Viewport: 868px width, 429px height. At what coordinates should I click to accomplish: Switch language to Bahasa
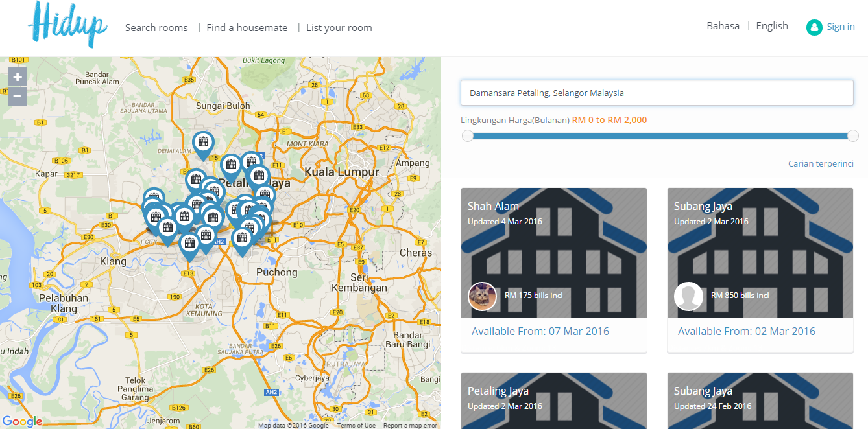click(x=723, y=26)
